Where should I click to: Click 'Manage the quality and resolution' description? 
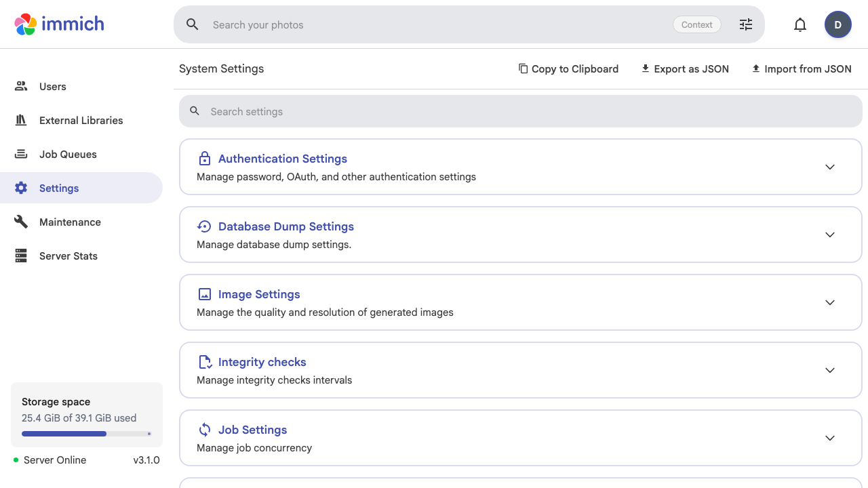click(325, 312)
